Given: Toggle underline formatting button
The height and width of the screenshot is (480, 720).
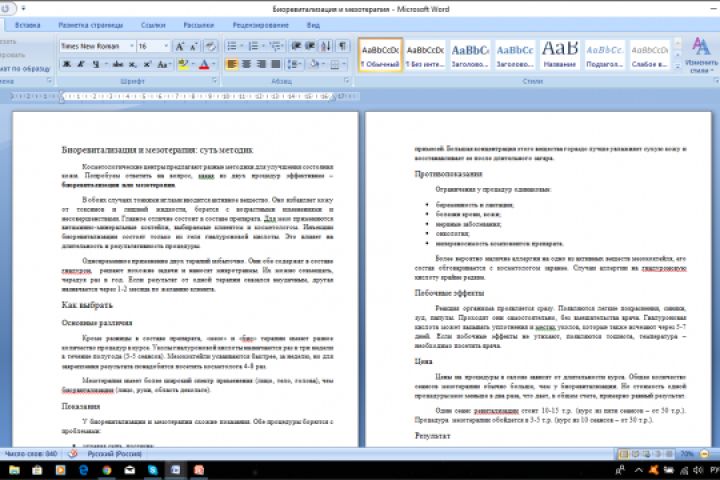Looking at the screenshot, I should (96, 64).
